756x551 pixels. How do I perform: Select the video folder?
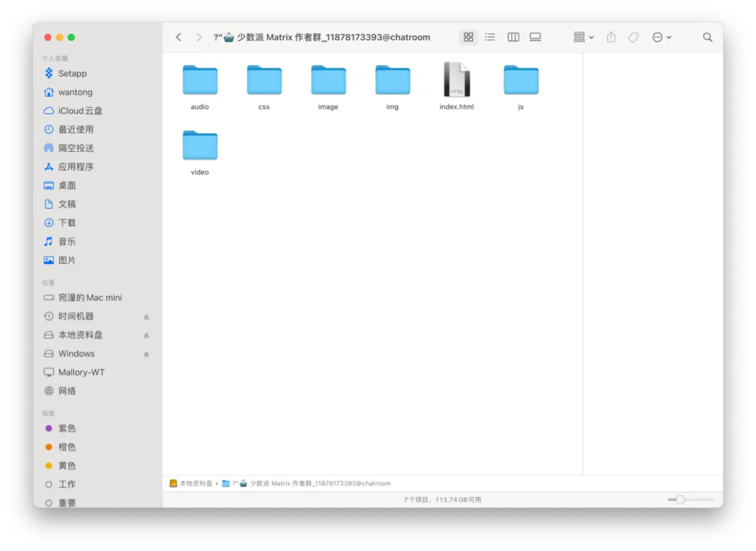coord(199,153)
